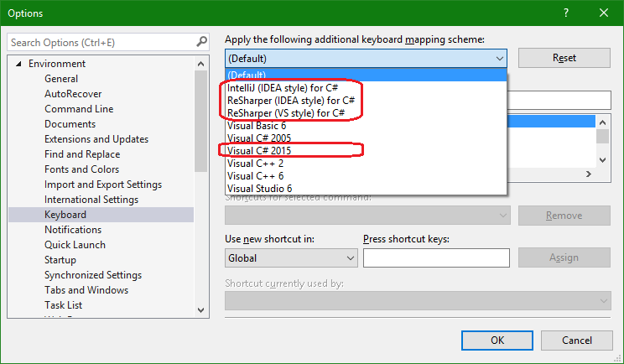The width and height of the screenshot is (624, 364).
Task: Open the keyboard mapping scheme dropdown arrow
Action: coord(500,58)
